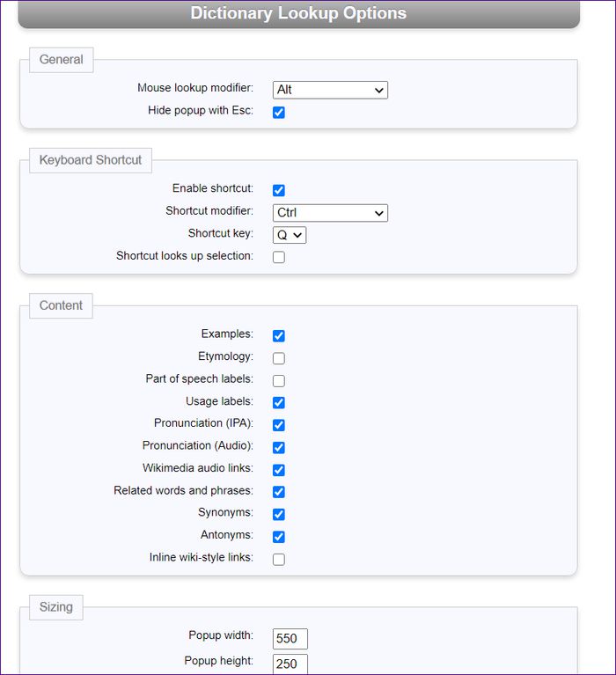This screenshot has width=616, height=675.
Task: Uncheck Hide popup with Esc
Action: click(279, 113)
